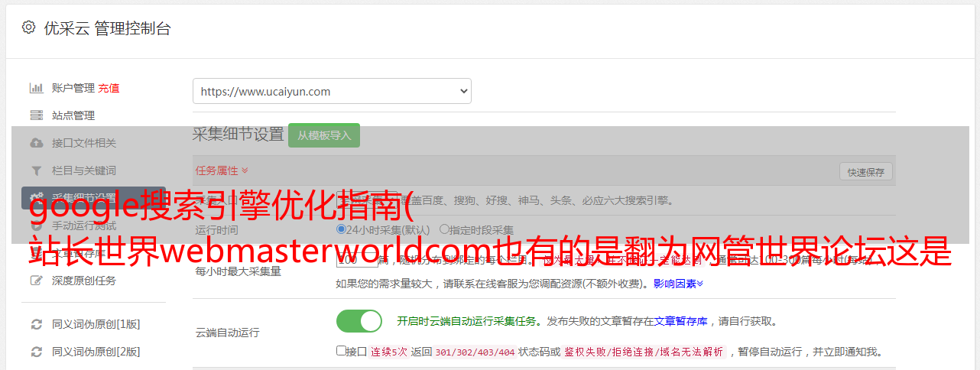This screenshot has width=980, height=370.
Task: Click the server icon next to 站点管理
Action: [36, 115]
